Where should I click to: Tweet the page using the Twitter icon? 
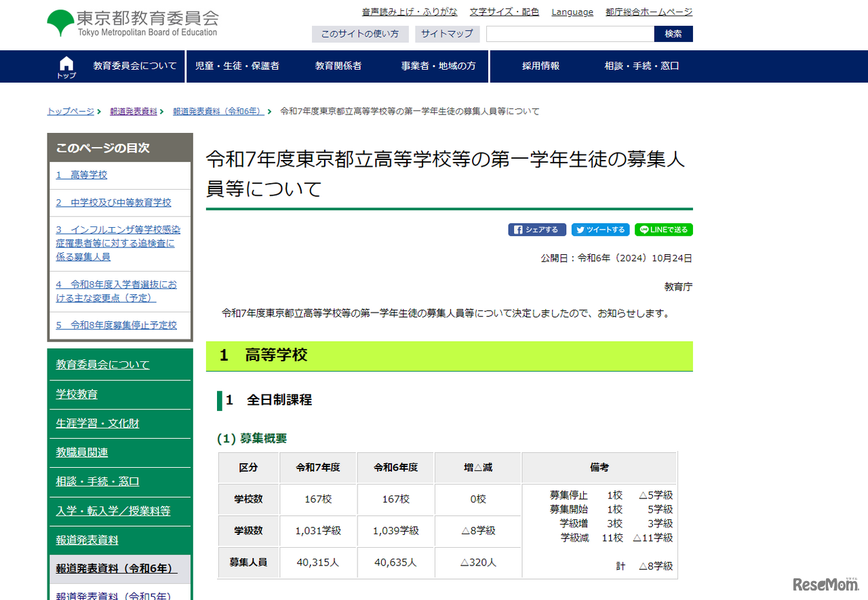click(600, 229)
